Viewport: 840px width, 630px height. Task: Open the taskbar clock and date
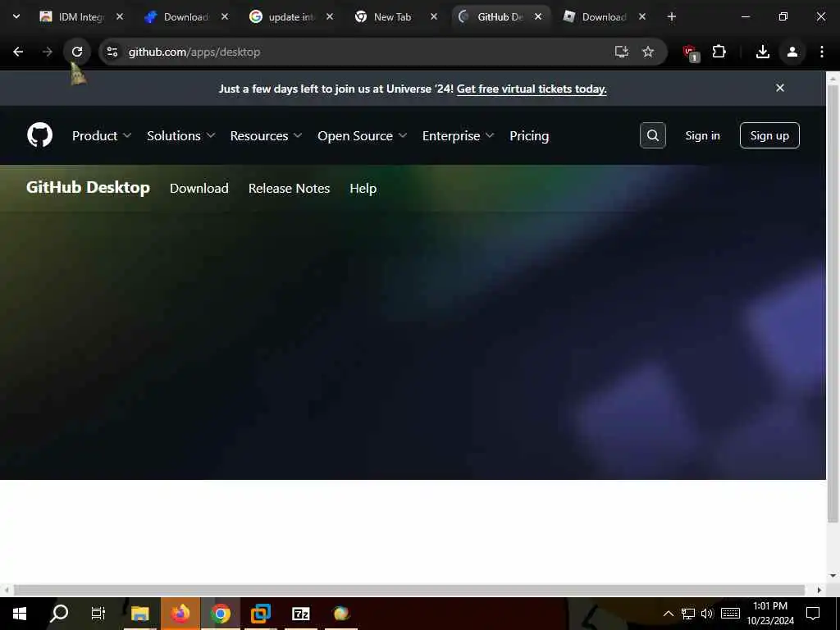770,614
